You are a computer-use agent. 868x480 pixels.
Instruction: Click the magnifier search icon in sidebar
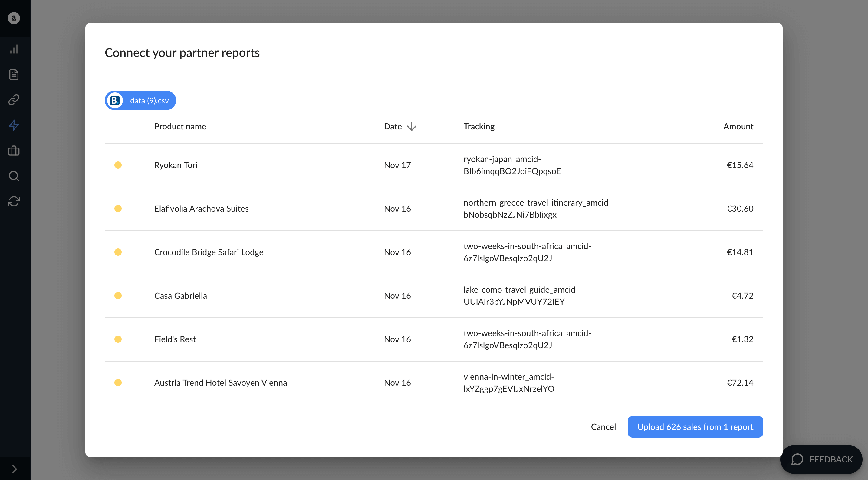pyautogui.click(x=14, y=176)
